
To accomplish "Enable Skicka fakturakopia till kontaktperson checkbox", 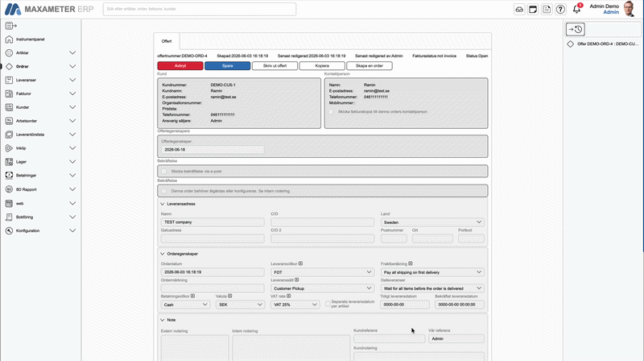I will [331, 112].
